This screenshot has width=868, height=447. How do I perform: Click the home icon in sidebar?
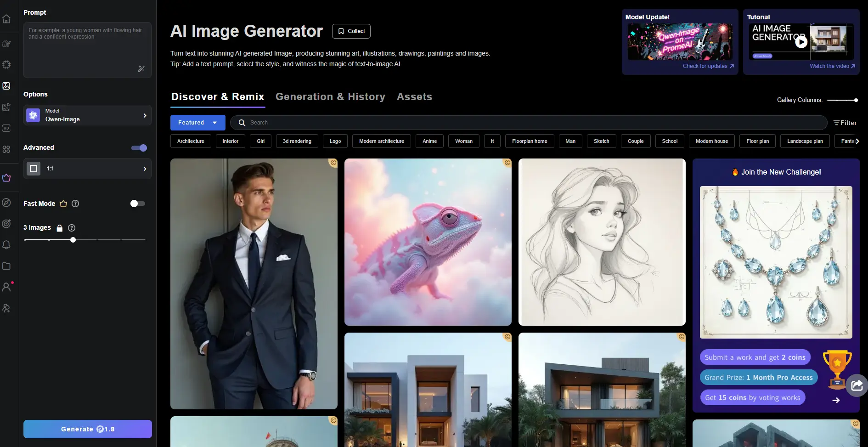click(6, 19)
